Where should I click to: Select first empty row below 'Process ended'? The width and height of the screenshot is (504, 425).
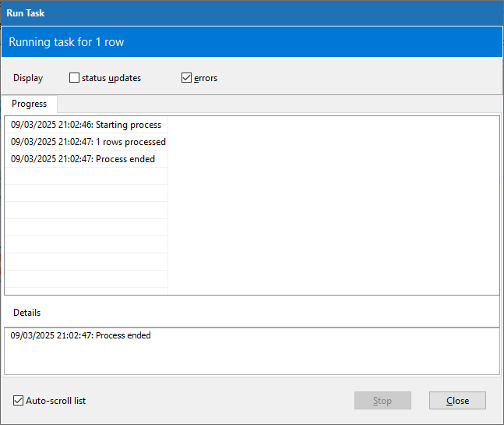click(x=86, y=176)
